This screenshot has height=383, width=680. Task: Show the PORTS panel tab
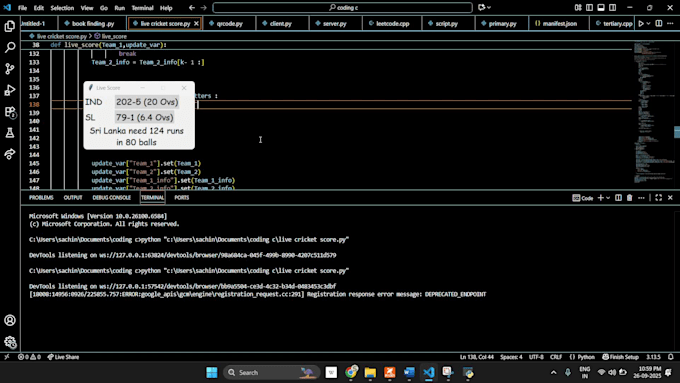click(182, 198)
